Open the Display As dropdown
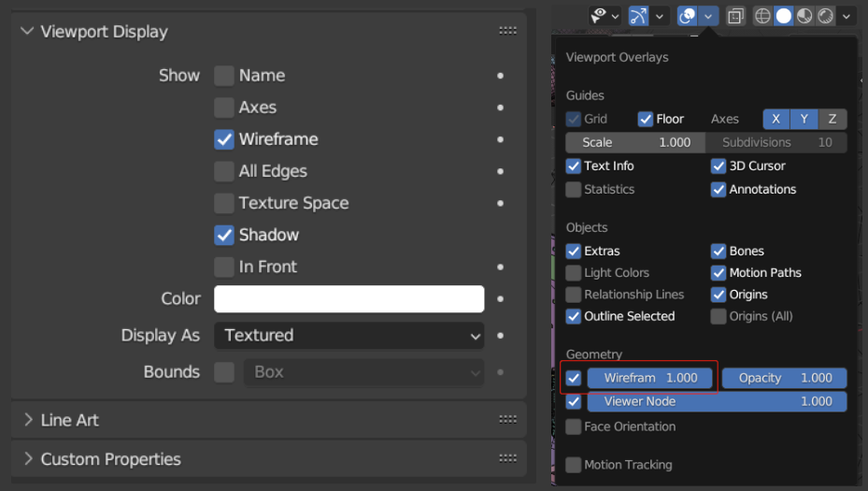 349,336
